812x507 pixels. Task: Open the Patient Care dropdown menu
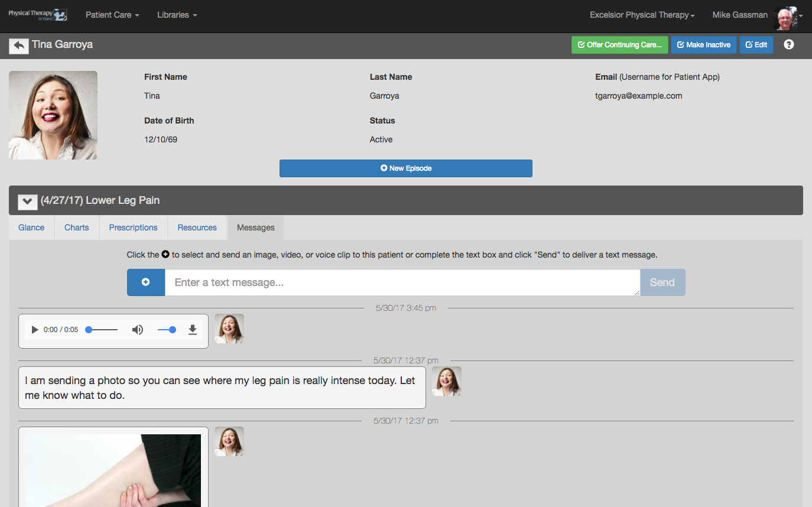click(x=112, y=15)
